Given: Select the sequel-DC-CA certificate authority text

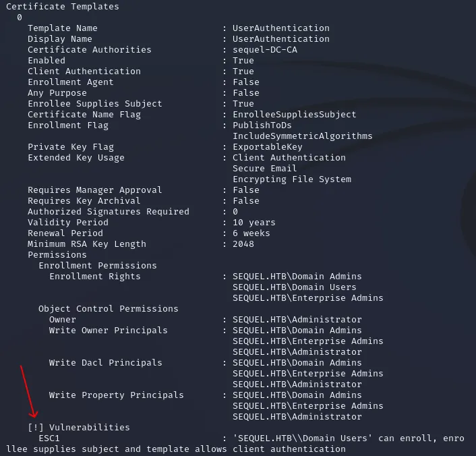Looking at the screenshot, I should point(265,49).
